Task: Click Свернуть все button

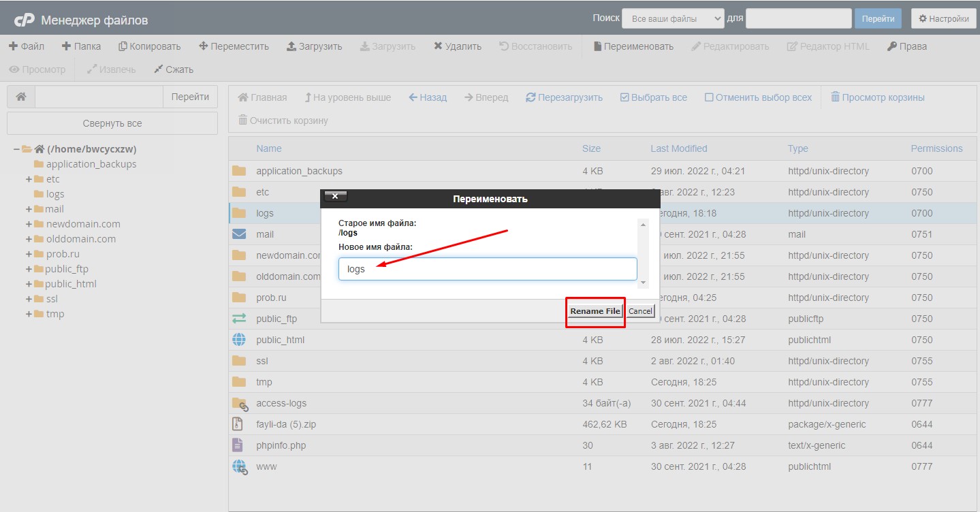Action: 112,123
